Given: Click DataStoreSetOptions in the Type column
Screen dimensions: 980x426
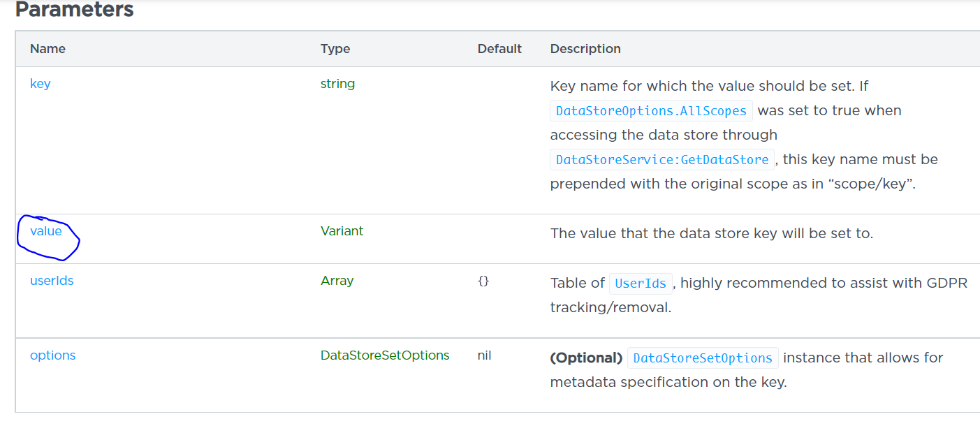Looking at the screenshot, I should pyautogui.click(x=385, y=355).
